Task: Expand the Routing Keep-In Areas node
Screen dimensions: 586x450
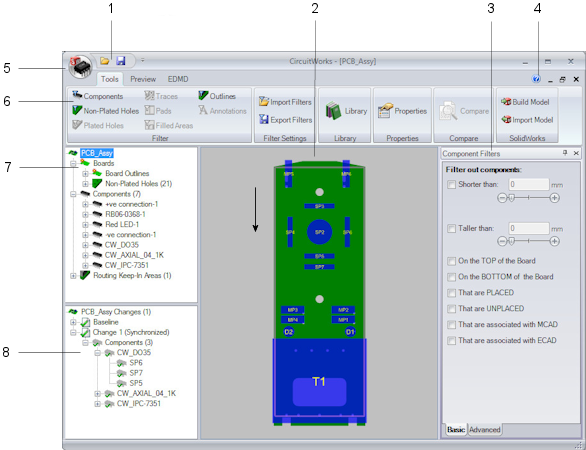Action: click(73, 275)
